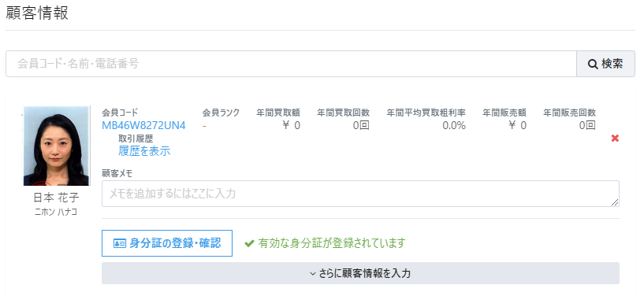Select the customer photo of 日本 花子

pyautogui.click(x=56, y=146)
